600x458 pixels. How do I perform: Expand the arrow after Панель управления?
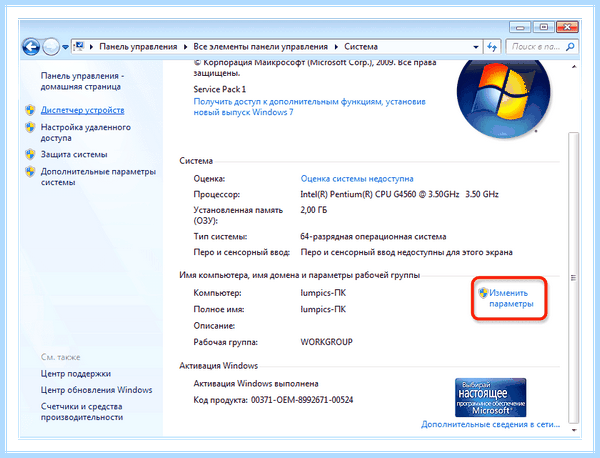[185, 47]
